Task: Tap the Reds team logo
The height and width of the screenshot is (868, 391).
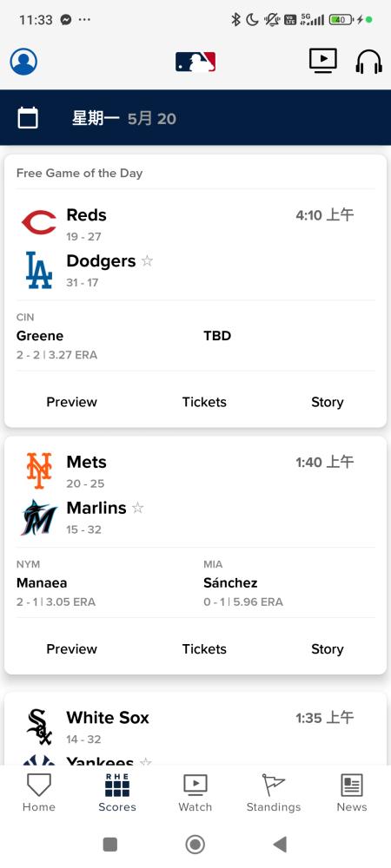Action: click(x=39, y=222)
